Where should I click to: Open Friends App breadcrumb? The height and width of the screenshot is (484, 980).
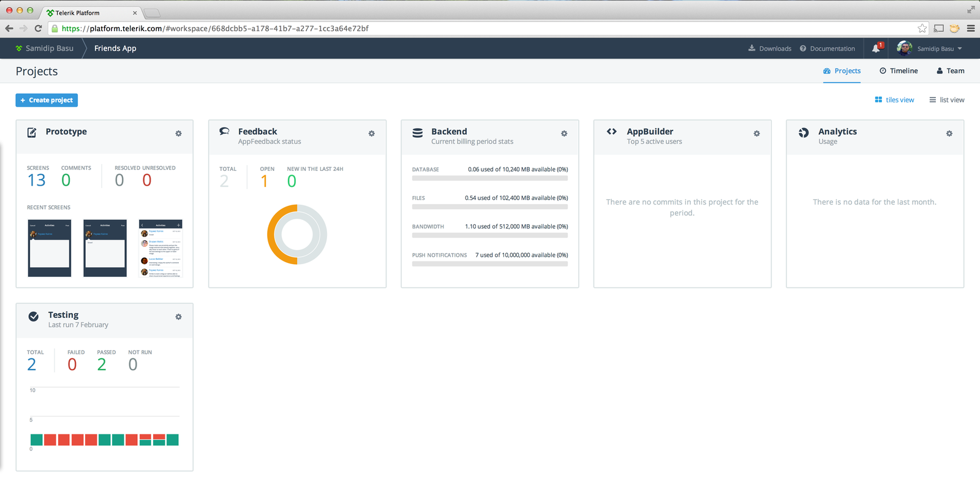(115, 48)
